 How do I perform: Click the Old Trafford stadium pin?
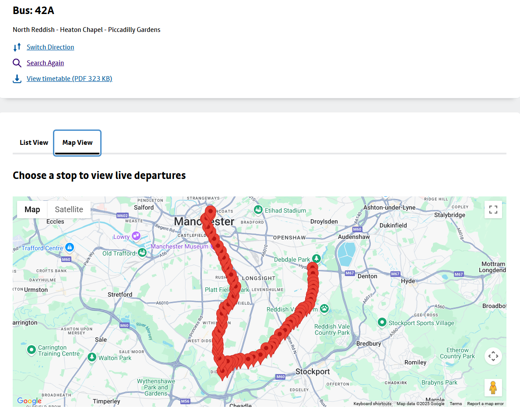(142, 252)
